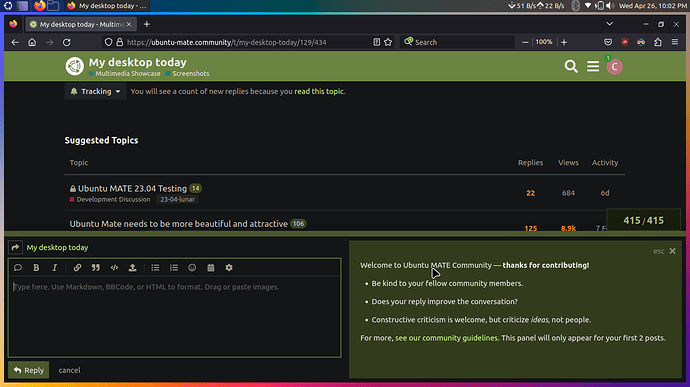Open the forum search magnifier
Screen dimensions: 690x387
coord(571,66)
